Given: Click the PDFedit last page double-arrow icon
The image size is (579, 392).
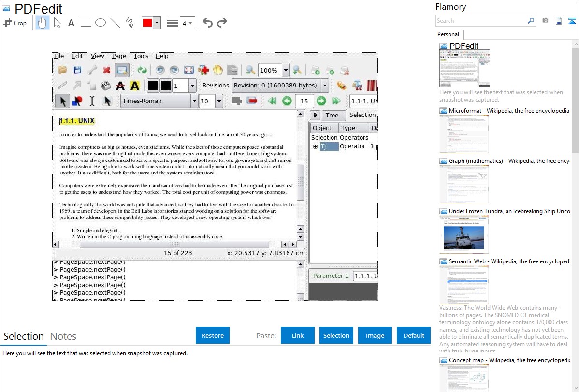Looking at the screenshot, I should tap(336, 101).
